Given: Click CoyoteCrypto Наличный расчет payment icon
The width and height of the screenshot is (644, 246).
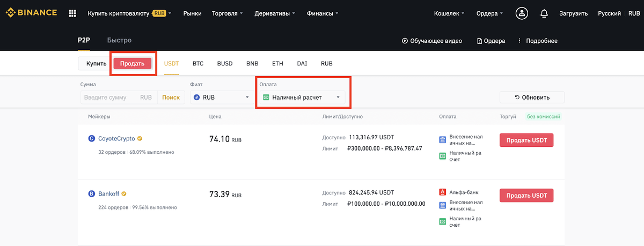Looking at the screenshot, I should click(x=443, y=156).
